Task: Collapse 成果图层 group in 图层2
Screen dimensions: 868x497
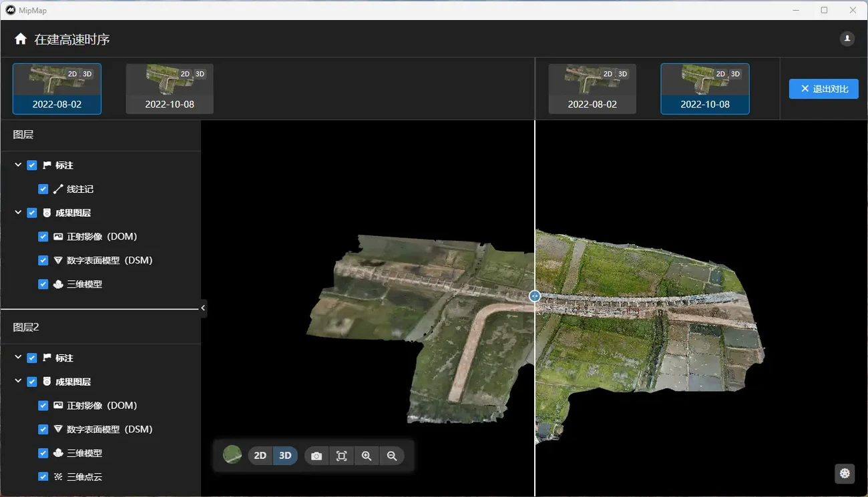Action: (x=18, y=382)
